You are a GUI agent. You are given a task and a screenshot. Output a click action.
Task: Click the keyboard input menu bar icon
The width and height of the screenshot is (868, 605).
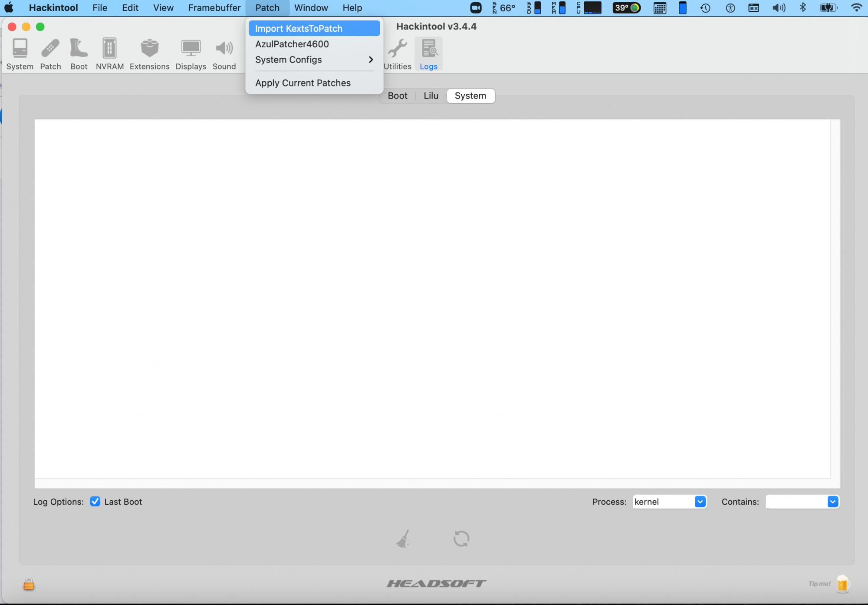tap(754, 8)
